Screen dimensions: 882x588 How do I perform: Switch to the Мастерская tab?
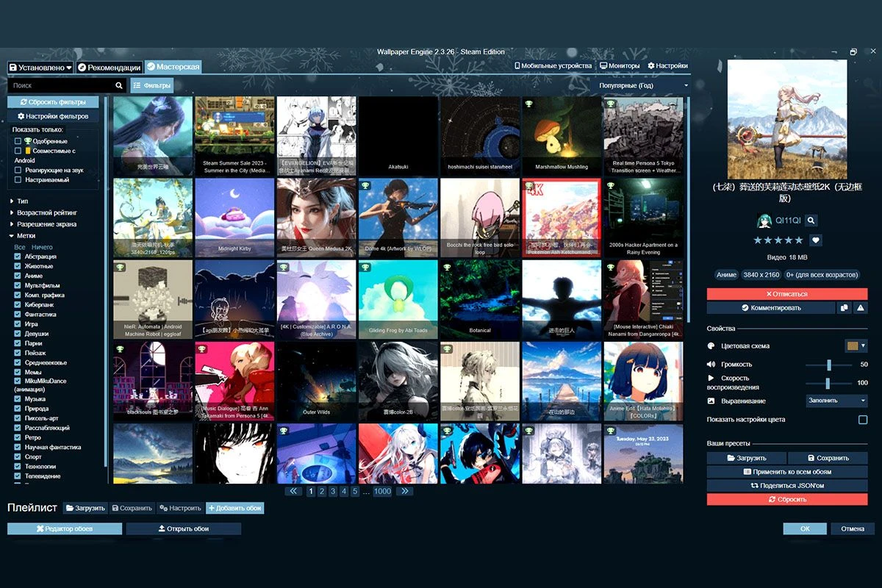(173, 67)
